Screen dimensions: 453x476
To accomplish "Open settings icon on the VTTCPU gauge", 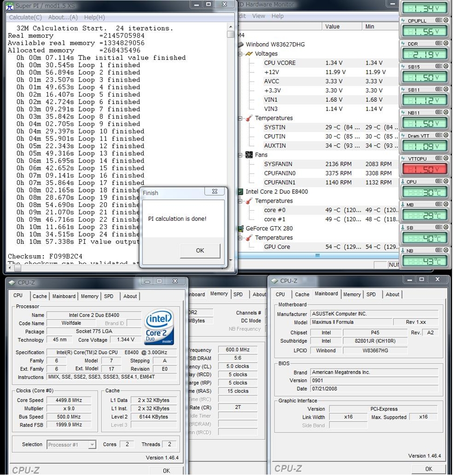I will [438, 159].
